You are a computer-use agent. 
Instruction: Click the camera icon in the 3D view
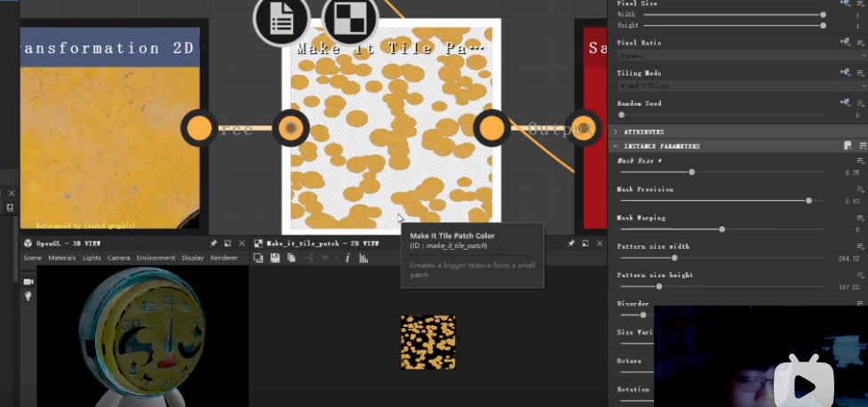click(x=28, y=282)
